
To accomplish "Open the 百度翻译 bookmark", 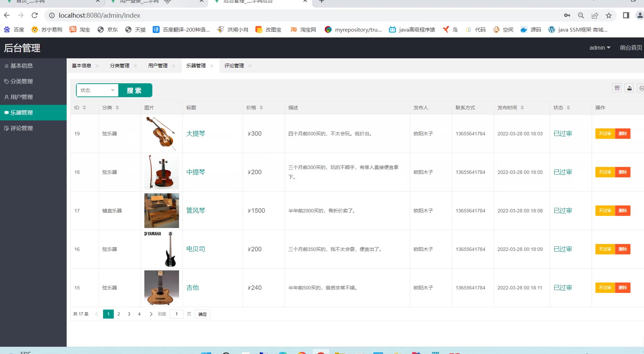I will click(181, 30).
